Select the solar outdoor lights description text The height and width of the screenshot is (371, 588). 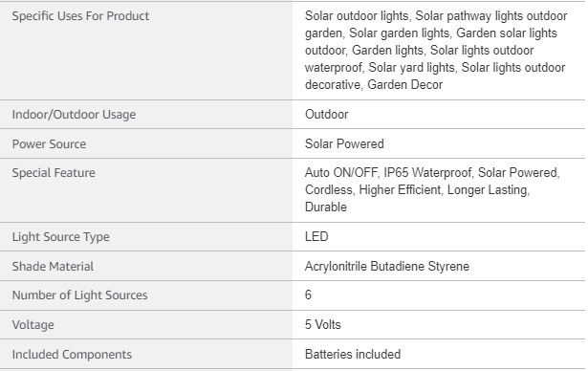pos(436,51)
